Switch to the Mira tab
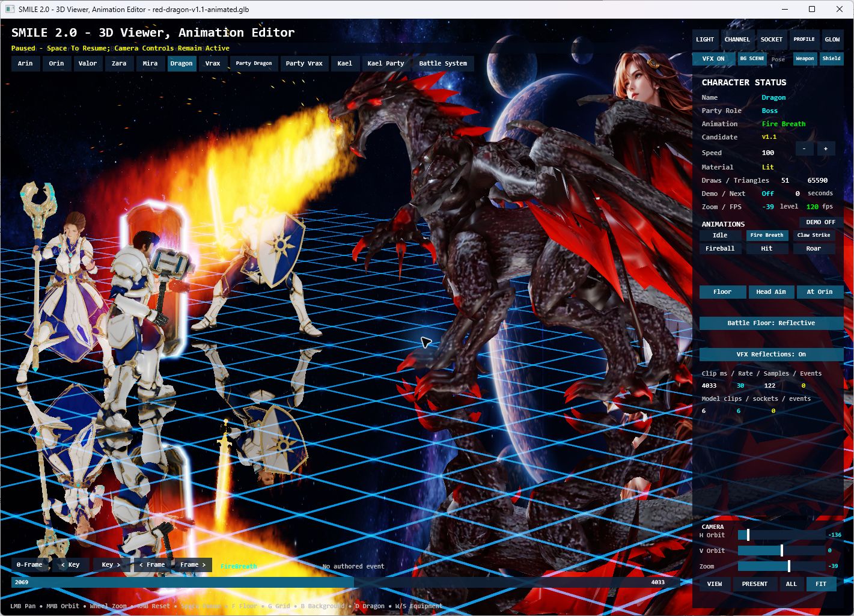 [150, 63]
